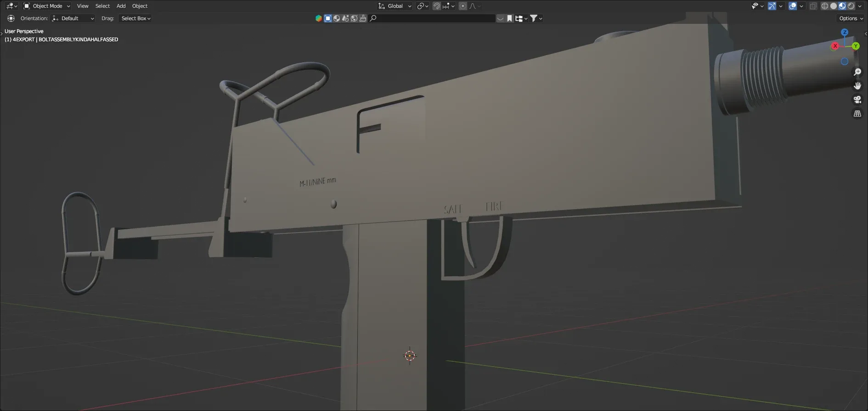Toggle the show overlays button
This screenshot has width=868, height=411.
coord(793,6)
